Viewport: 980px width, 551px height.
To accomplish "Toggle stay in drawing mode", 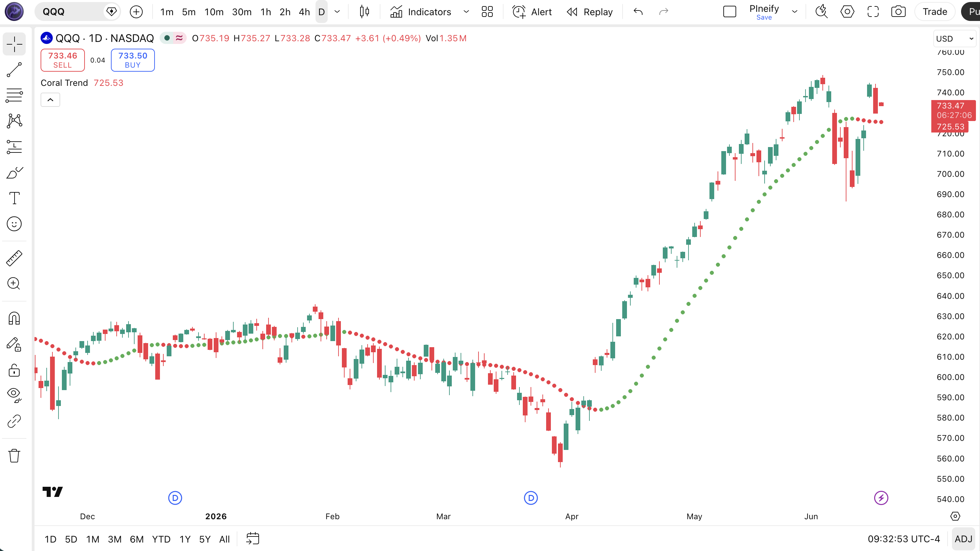I will click(14, 344).
